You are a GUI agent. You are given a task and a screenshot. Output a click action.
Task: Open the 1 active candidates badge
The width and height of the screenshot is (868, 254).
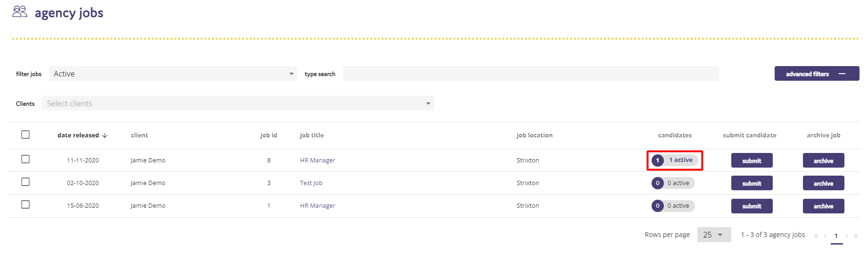click(x=675, y=161)
